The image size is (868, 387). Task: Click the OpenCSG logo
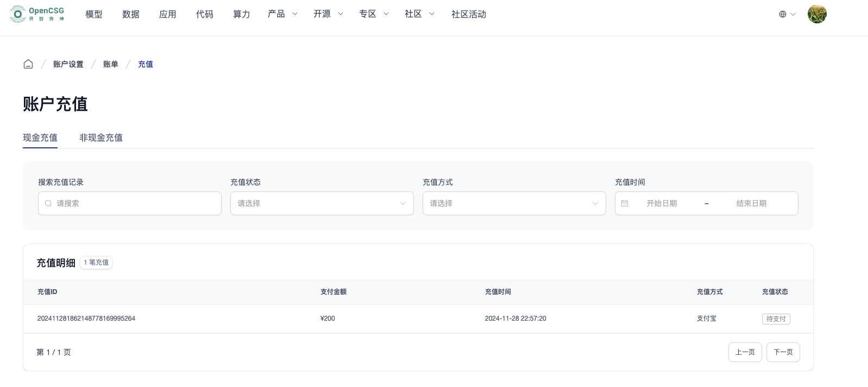coord(37,14)
